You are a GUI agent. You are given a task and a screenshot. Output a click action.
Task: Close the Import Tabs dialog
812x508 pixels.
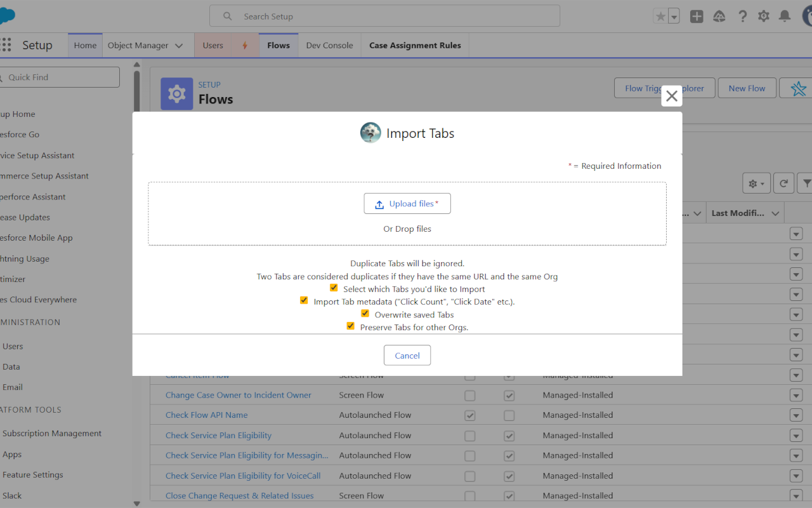pos(672,96)
